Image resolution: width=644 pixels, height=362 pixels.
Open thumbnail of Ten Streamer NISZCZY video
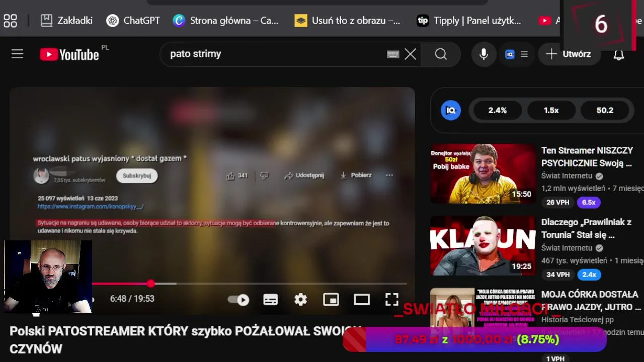483,173
